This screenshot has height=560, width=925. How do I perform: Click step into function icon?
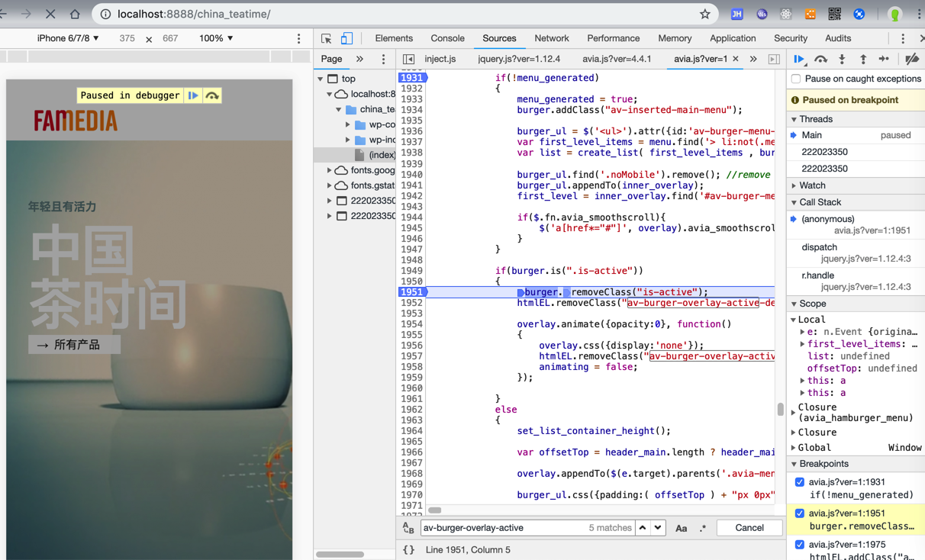pyautogui.click(x=842, y=60)
